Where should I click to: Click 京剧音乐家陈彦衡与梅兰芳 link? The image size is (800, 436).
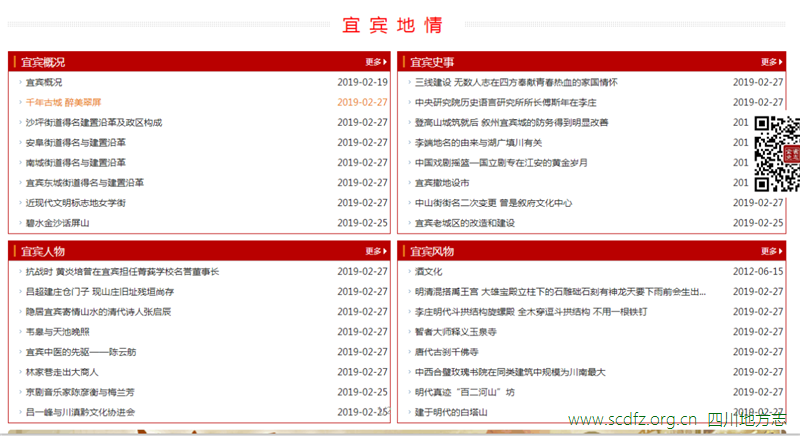[78, 391]
